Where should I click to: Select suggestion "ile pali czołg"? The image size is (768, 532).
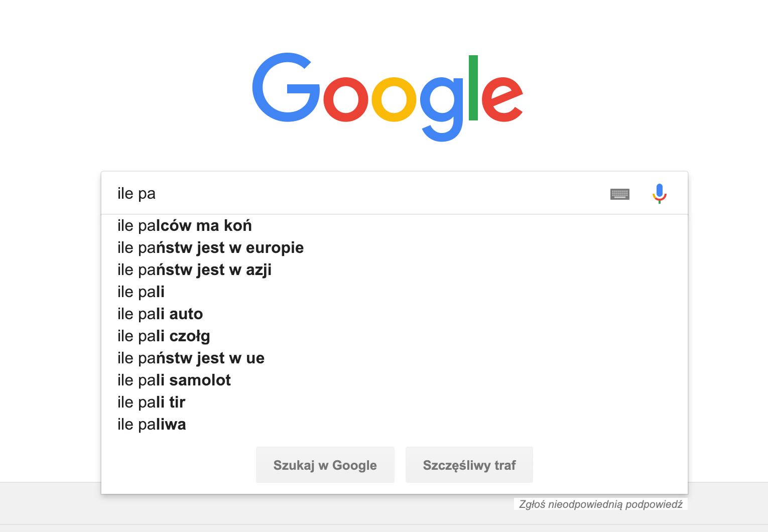click(164, 336)
